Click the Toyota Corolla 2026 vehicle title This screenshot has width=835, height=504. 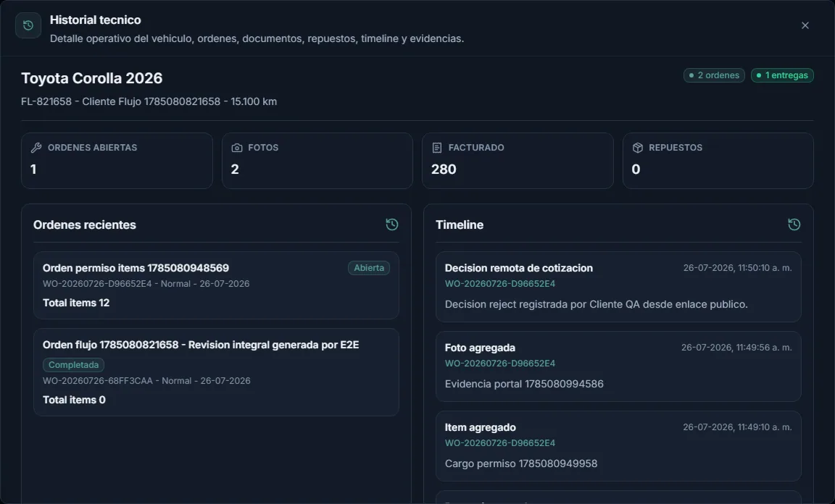pyautogui.click(x=91, y=78)
